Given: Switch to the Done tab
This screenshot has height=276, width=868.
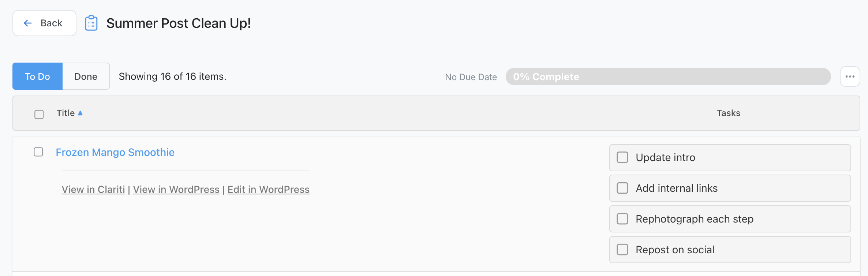Looking at the screenshot, I should [86, 76].
